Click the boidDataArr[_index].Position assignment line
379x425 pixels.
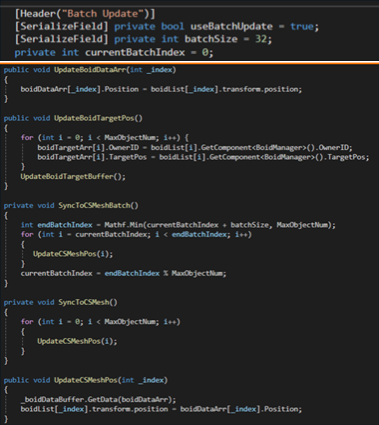tap(161, 89)
